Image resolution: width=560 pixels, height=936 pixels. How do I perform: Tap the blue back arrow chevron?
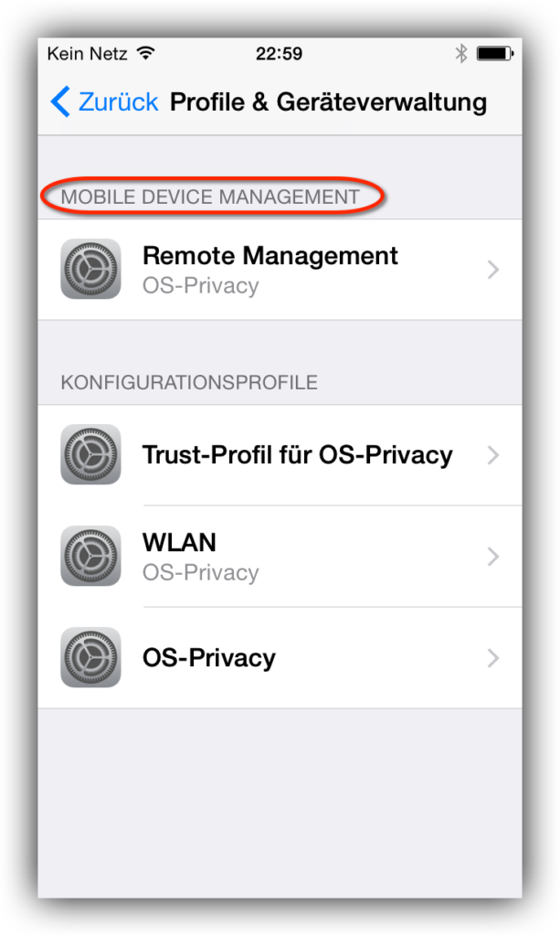(61, 101)
